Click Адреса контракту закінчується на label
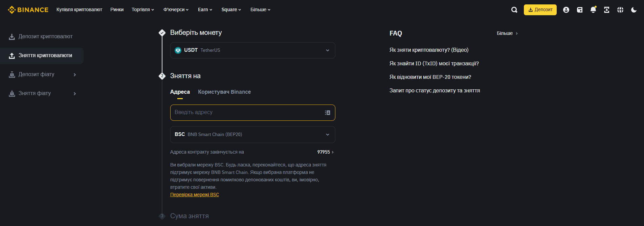 (x=207, y=152)
